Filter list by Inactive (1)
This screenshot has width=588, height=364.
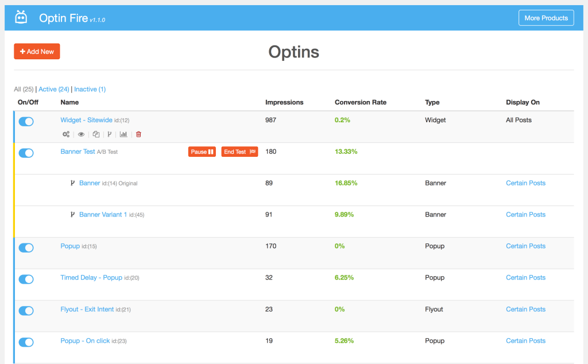click(x=90, y=89)
